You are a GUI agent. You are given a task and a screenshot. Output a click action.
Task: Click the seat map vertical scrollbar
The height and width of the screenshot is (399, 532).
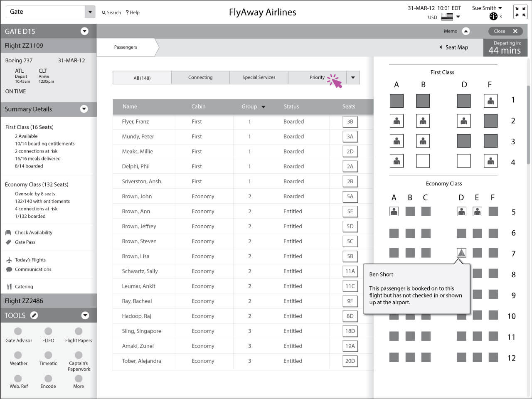(x=528, y=125)
